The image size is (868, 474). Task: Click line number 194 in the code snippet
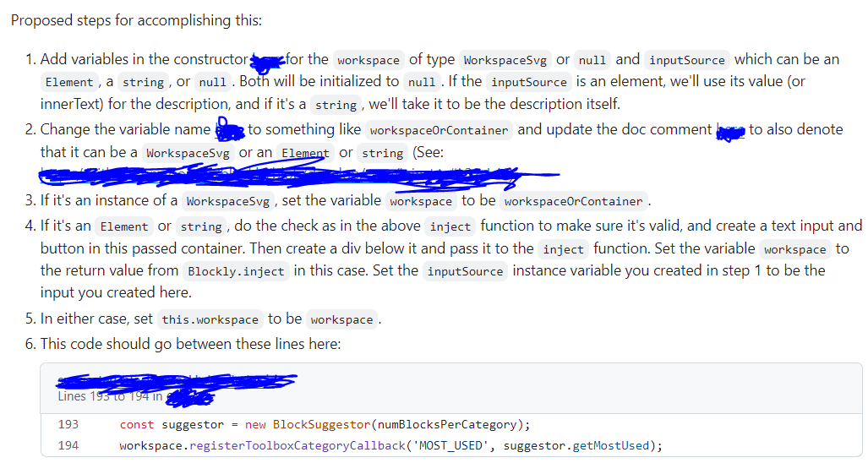(68, 445)
